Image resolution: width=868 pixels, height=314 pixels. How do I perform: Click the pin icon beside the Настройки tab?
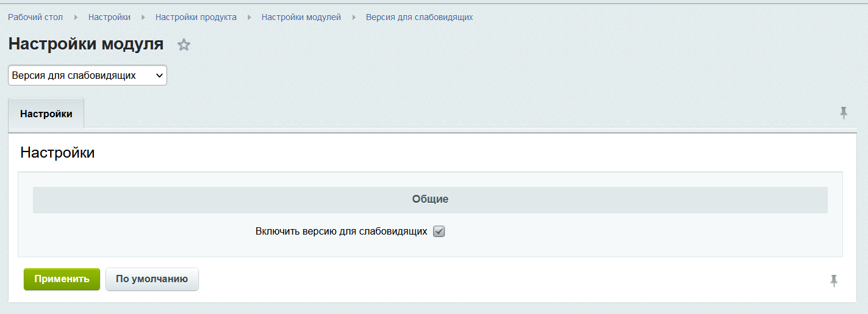click(844, 112)
